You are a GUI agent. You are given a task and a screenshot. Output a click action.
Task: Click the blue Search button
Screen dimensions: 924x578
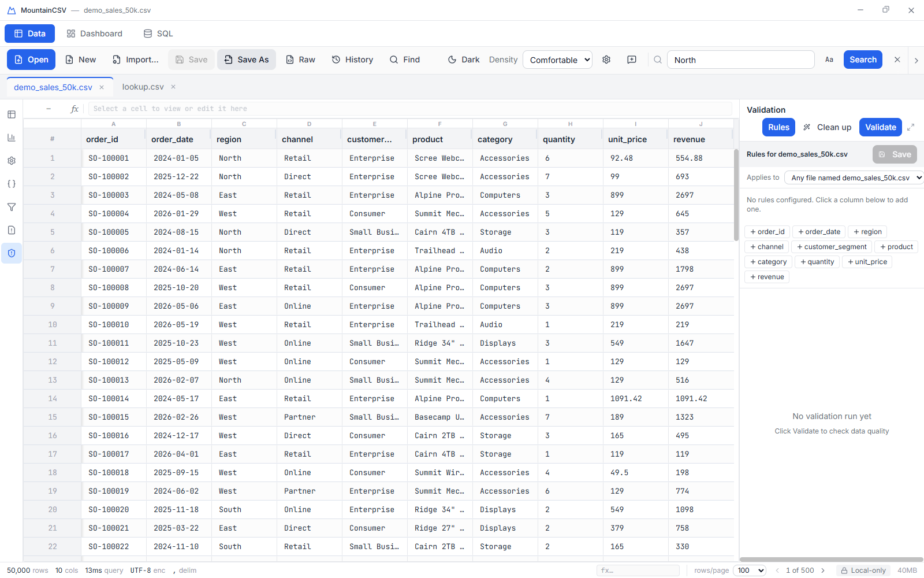863,60
